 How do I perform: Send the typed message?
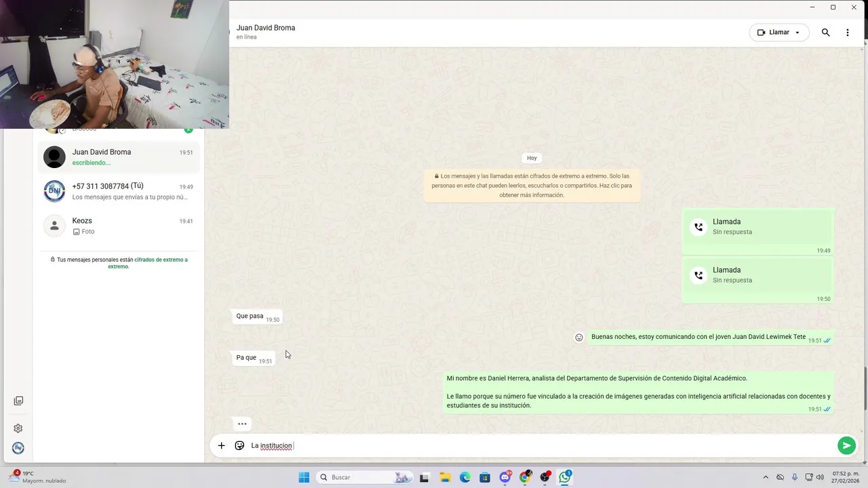point(846,445)
